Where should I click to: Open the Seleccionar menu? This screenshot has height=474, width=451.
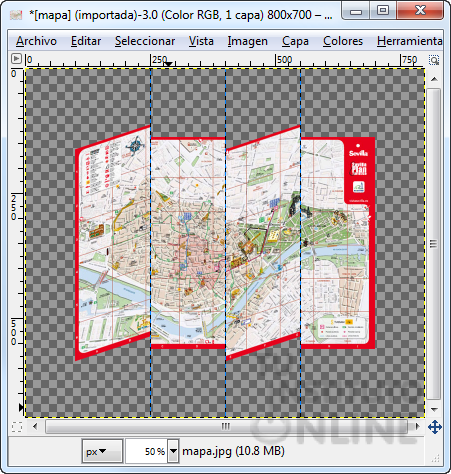tap(145, 41)
